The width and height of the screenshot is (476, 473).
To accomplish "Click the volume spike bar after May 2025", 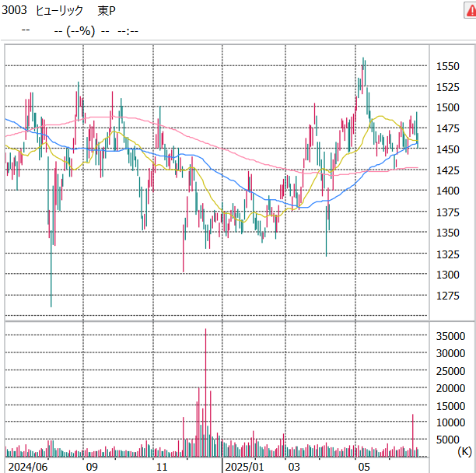I will [412, 436].
